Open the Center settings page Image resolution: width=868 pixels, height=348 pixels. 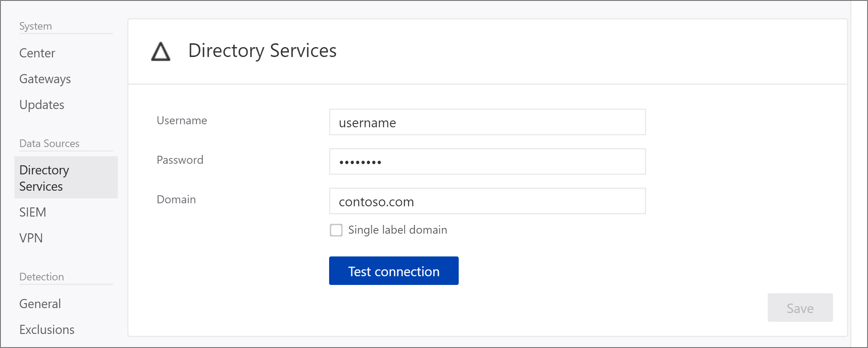pyautogui.click(x=37, y=53)
